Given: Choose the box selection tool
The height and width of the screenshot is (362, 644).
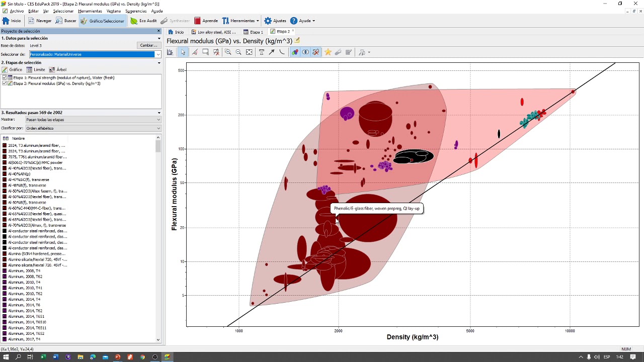Looking at the screenshot, I should coord(206,52).
